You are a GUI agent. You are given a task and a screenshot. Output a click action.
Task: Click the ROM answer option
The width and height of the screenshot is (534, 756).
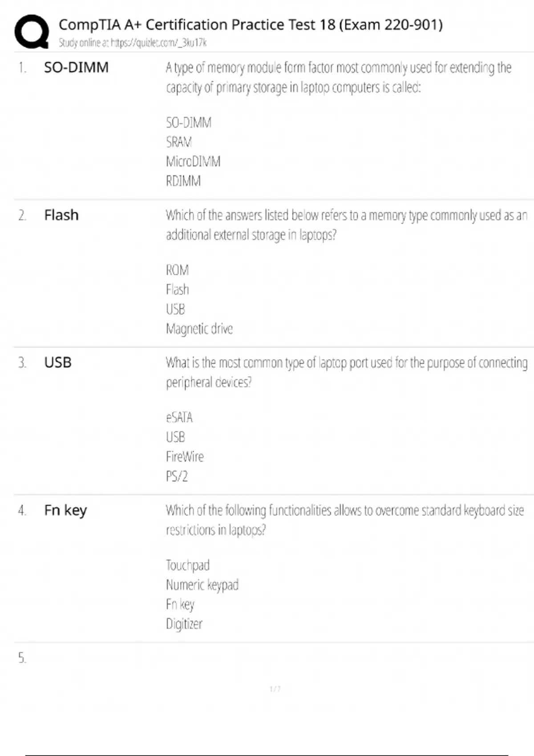tap(177, 270)
